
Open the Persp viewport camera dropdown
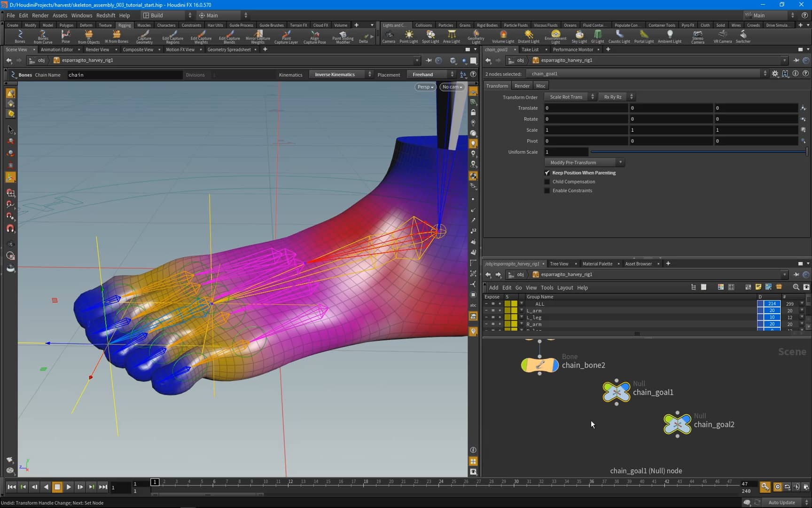pyautogui.click(x=424, y=87)
